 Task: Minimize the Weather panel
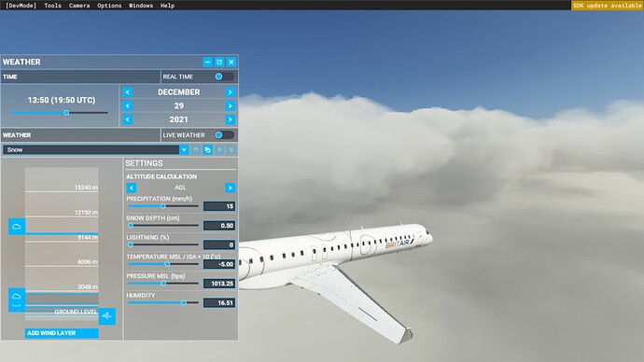tap(207, 62)
